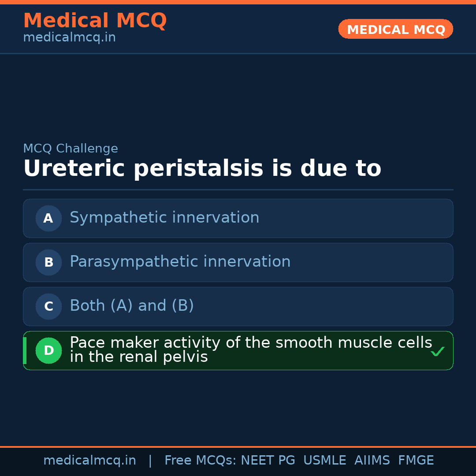The height and width of the screenshot is (476, 476).
Task: Click the Free MCQs footer text
Action: click(x=201, y=461)
